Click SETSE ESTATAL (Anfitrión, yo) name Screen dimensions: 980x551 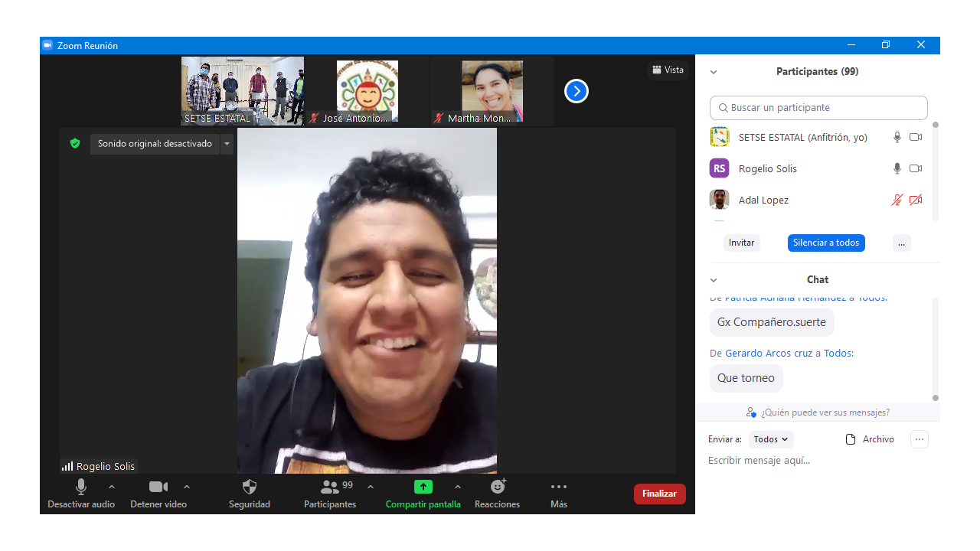click(x=803, y=137)
